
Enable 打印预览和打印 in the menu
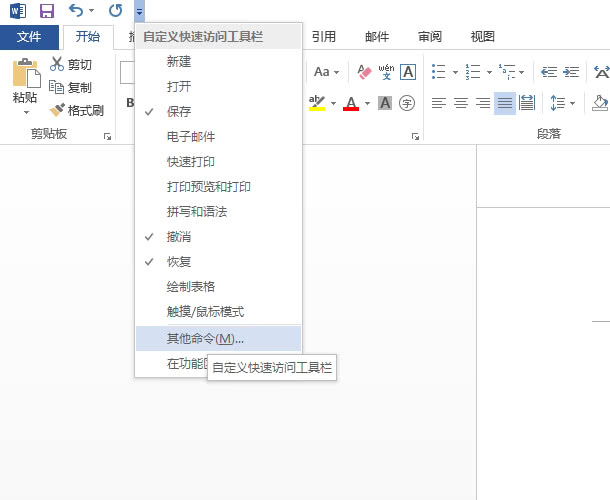tap(218, 187)
